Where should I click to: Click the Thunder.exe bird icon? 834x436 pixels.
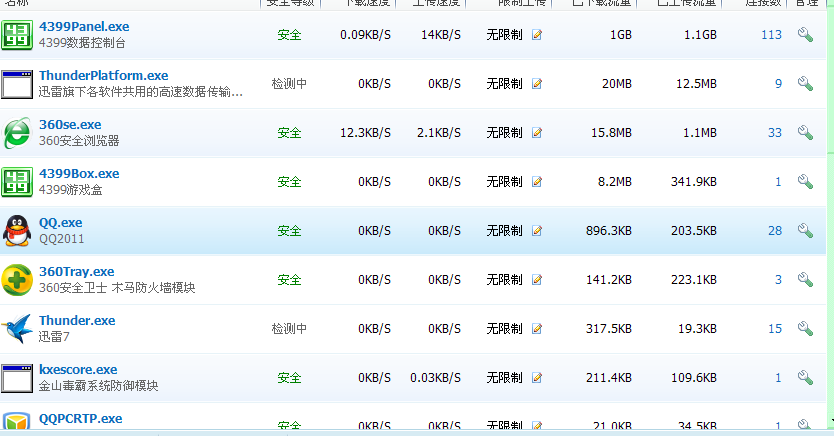[17, 328]
